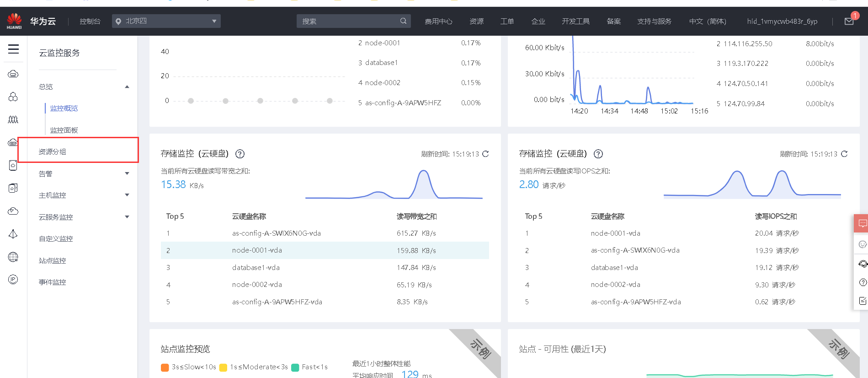Click the 云监控服务 sidebar title
This screenshot has width=868, height=378.
click(x=59, y=53)
